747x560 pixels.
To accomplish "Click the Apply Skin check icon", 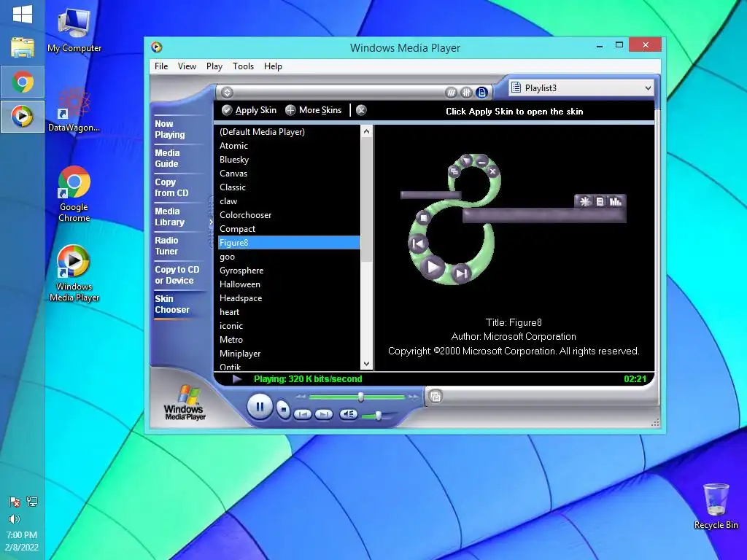I will click(228, 110).
